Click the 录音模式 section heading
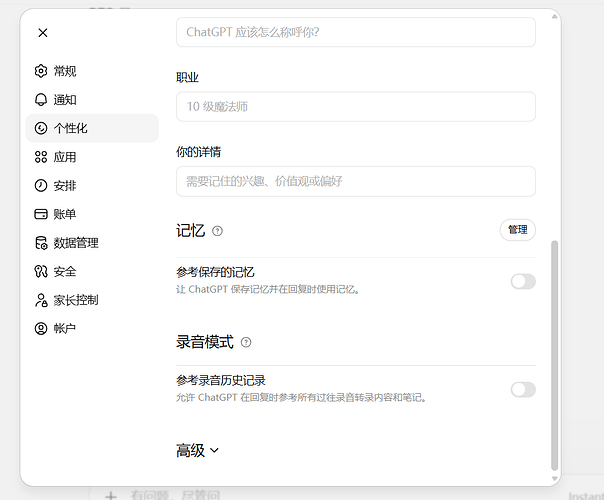The width and height of the screenshot is (604, 500). tap(205, 342)
